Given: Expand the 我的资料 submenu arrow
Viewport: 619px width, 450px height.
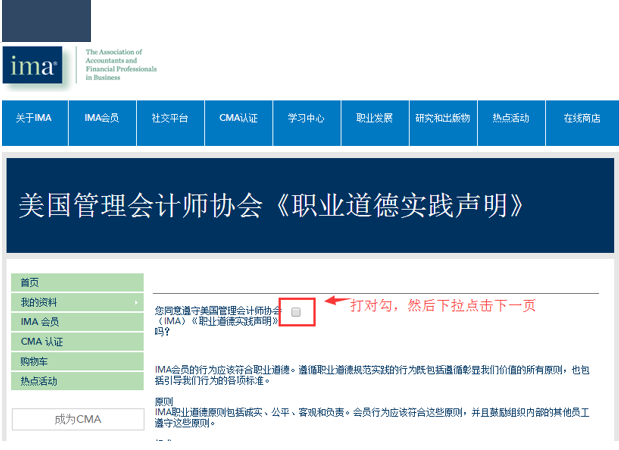Looking at the screenshot, I should 136,302.
